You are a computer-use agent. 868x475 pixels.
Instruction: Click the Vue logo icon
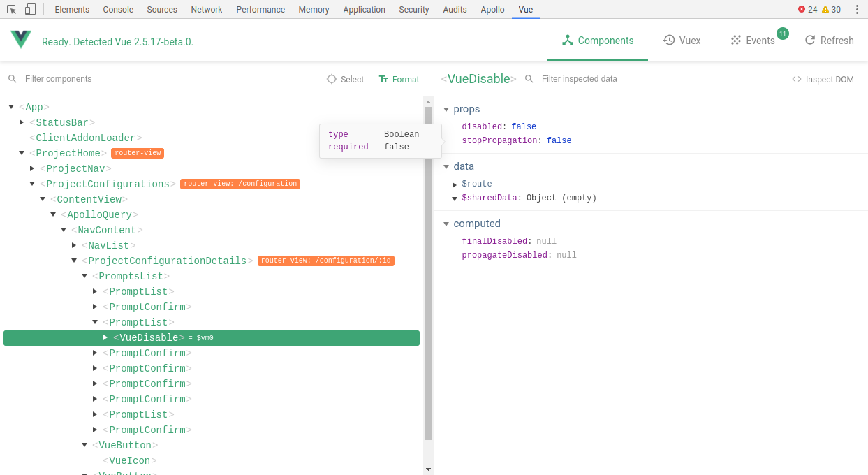pyautogui.click(x=21, y=40)
